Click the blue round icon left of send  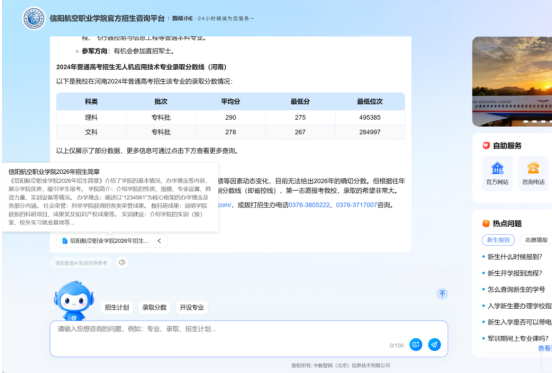coord(416,344)
